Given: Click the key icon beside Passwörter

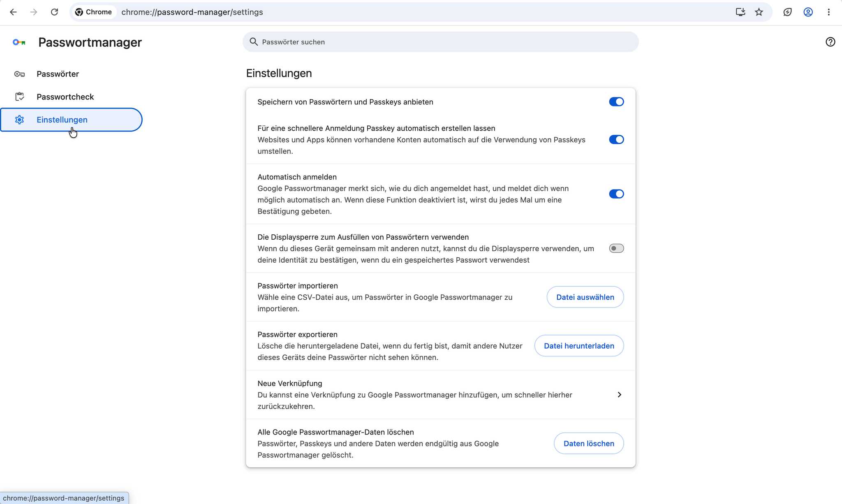Looking at the screenshot, I should point(19,74).
